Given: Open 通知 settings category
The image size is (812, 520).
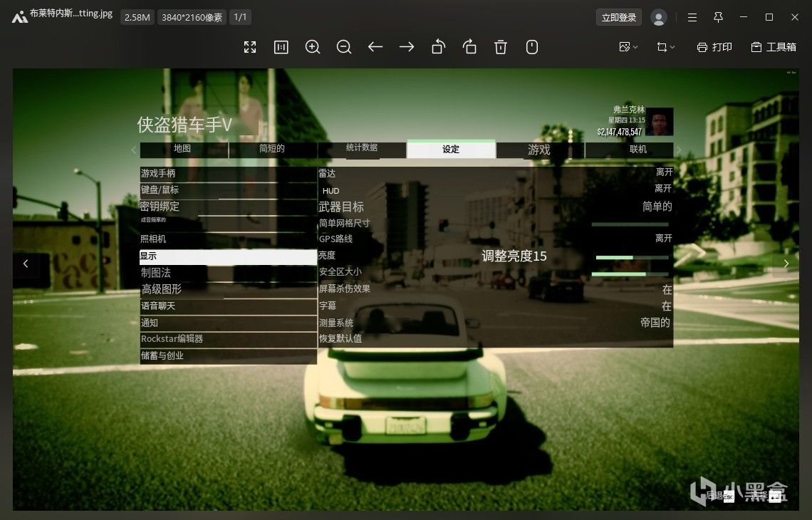Looking at the screenshot, I should click(229, 323).
